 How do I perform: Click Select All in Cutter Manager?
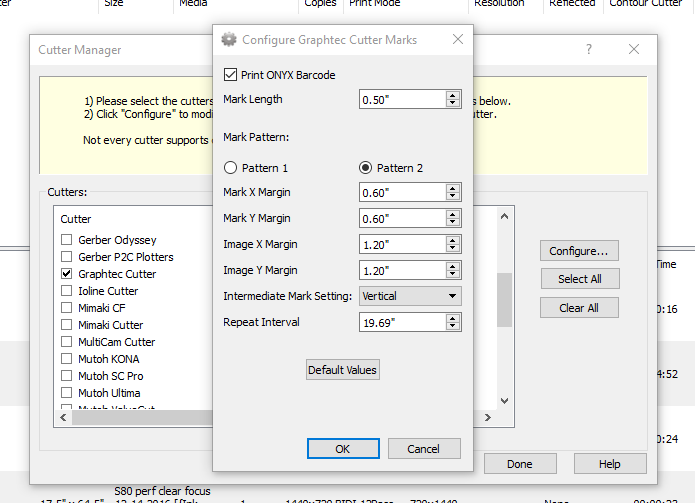580,279
